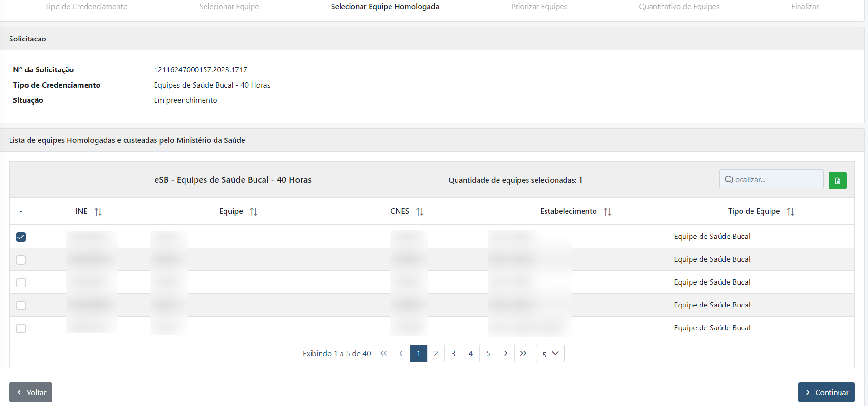Click 'Equipe de Saúde Bucal' in first row

(712, 236)
